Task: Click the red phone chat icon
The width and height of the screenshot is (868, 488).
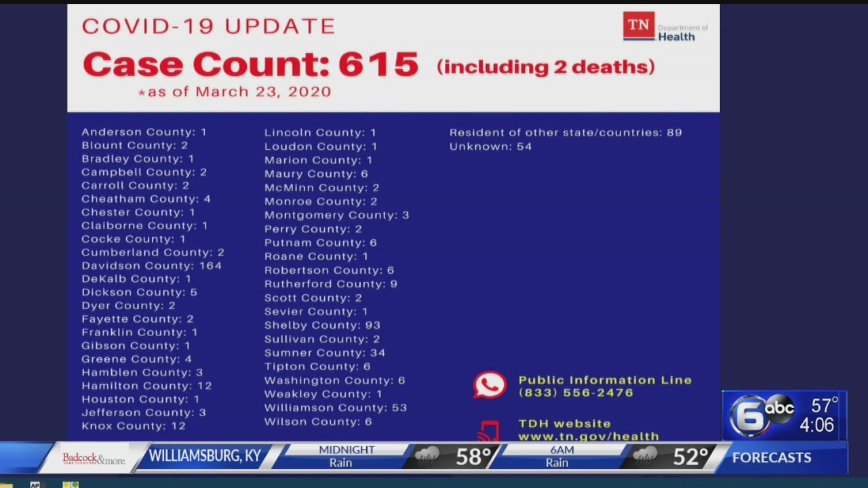Action: click(490, 385)
